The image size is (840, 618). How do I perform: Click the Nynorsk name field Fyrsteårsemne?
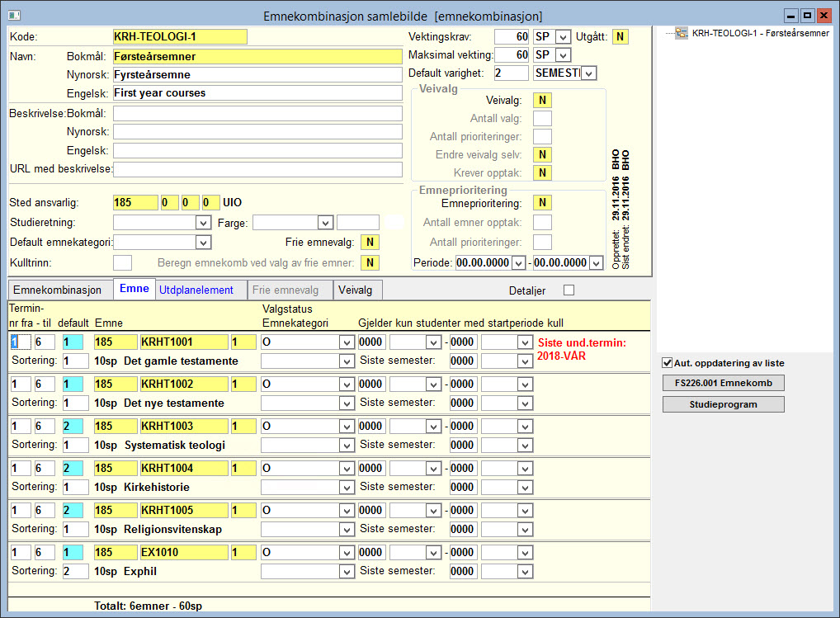click(257, 75)
